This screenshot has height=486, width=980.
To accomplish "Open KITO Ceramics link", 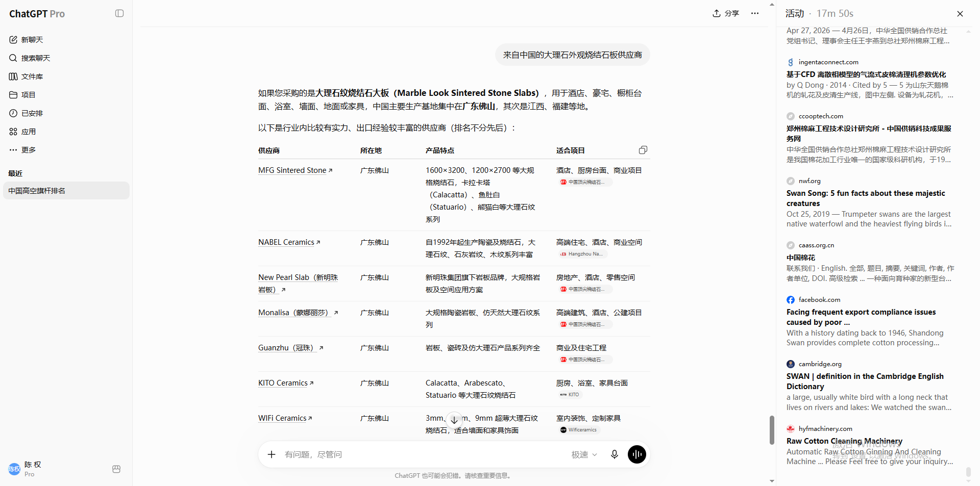I will [x=285, y=383].
